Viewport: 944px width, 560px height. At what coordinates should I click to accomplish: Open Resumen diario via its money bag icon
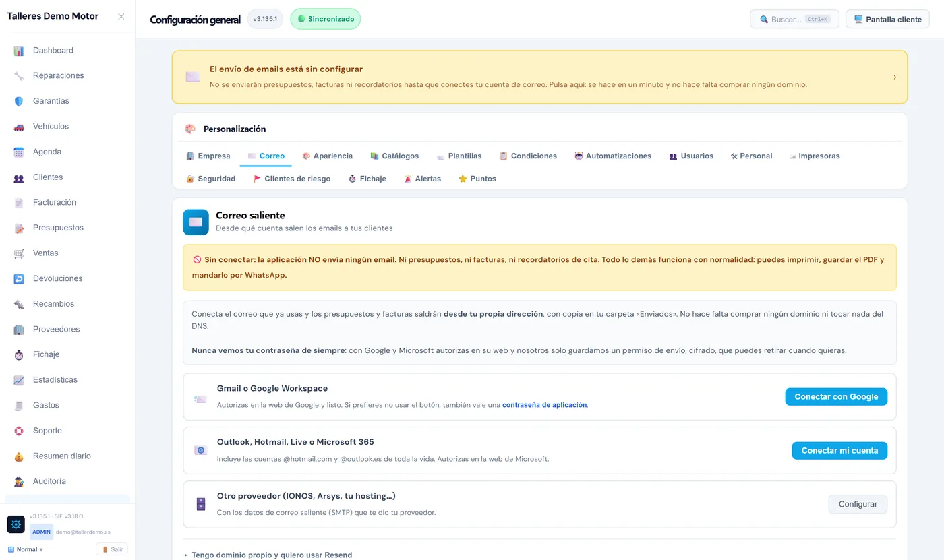[19, 456]
